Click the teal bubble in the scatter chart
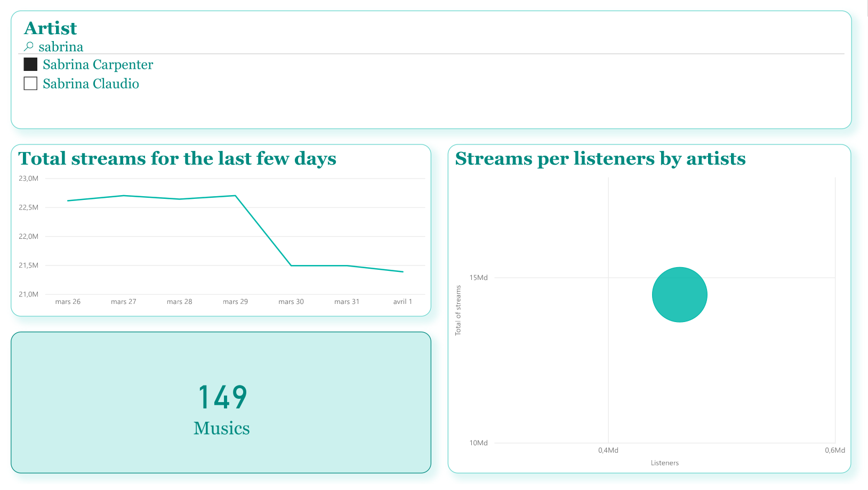 679,294
